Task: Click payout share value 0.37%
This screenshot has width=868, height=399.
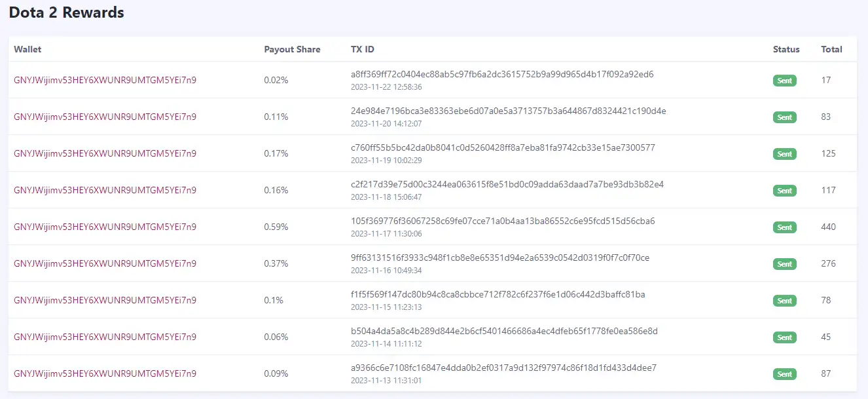Action: [276, 263]
